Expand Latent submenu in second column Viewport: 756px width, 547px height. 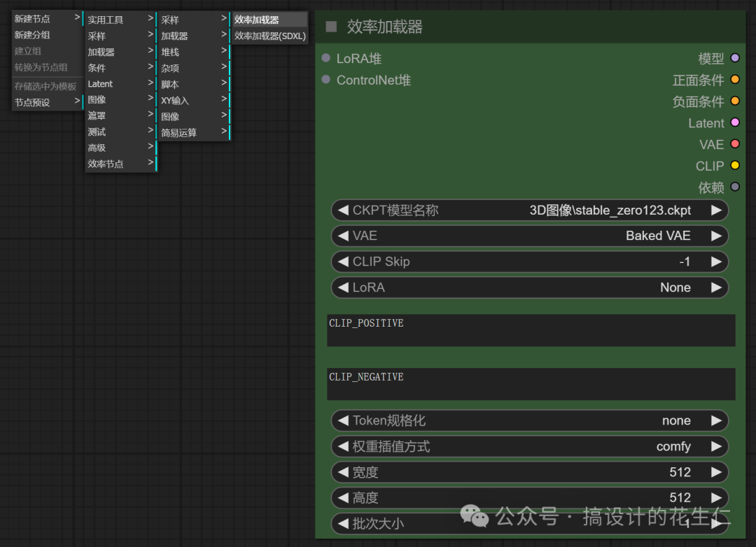click(120, 84)
